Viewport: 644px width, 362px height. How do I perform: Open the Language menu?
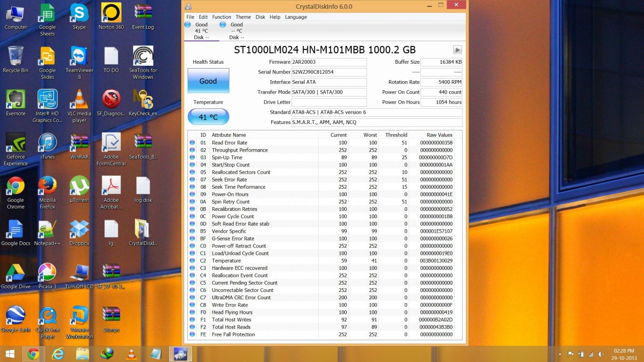point(296,17)
